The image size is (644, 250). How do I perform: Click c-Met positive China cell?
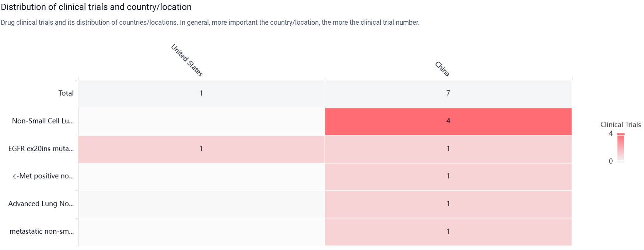tap(448, 176)
